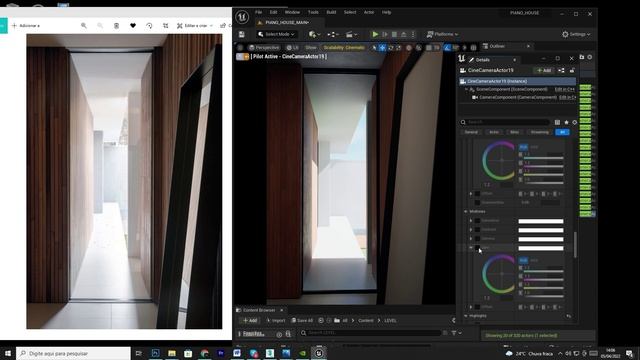The height and width of the screenshot is (360, 640).
Task: Click the crop icon in Photos window
Action: tap(165, 25)
